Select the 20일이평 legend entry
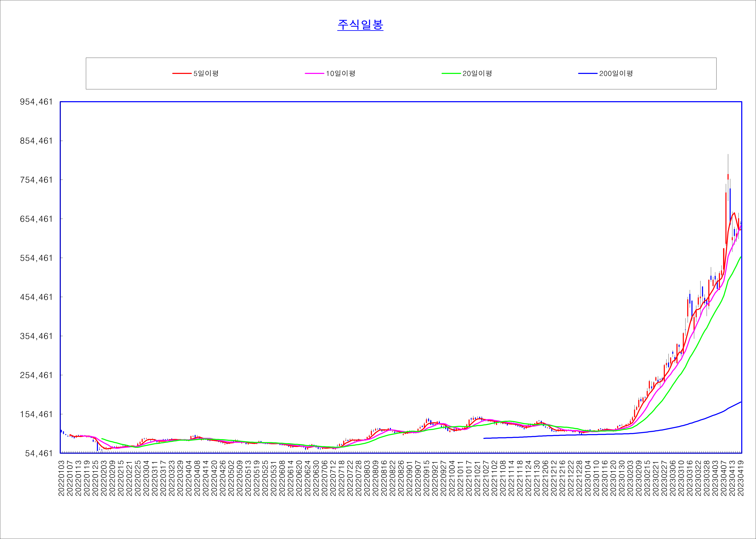756x539 pixels. pos(467,73)
